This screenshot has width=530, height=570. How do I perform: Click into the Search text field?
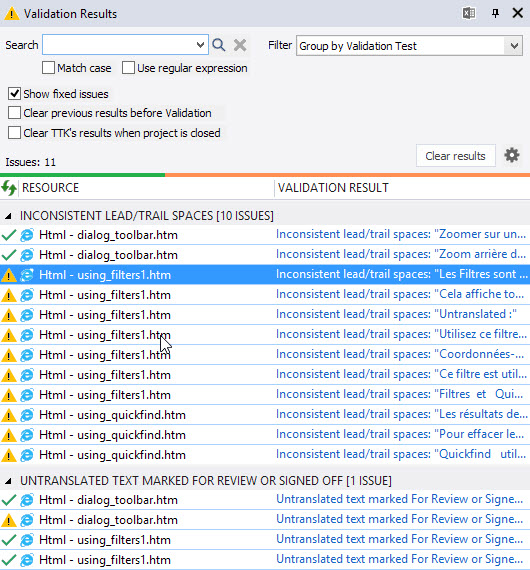coord(119,45)
